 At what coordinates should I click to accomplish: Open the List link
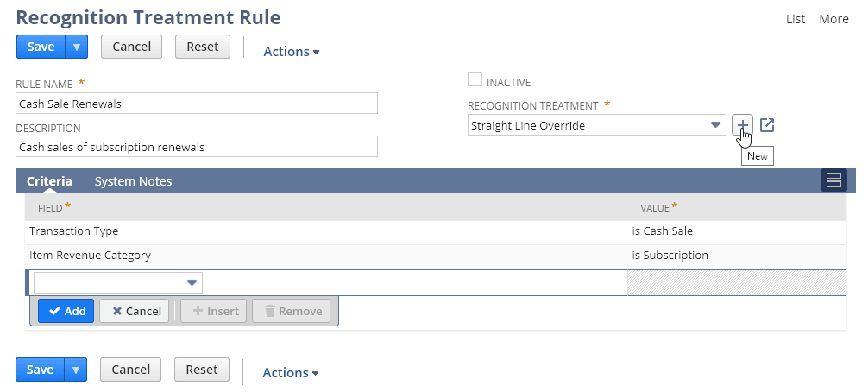tap(796, 19)
